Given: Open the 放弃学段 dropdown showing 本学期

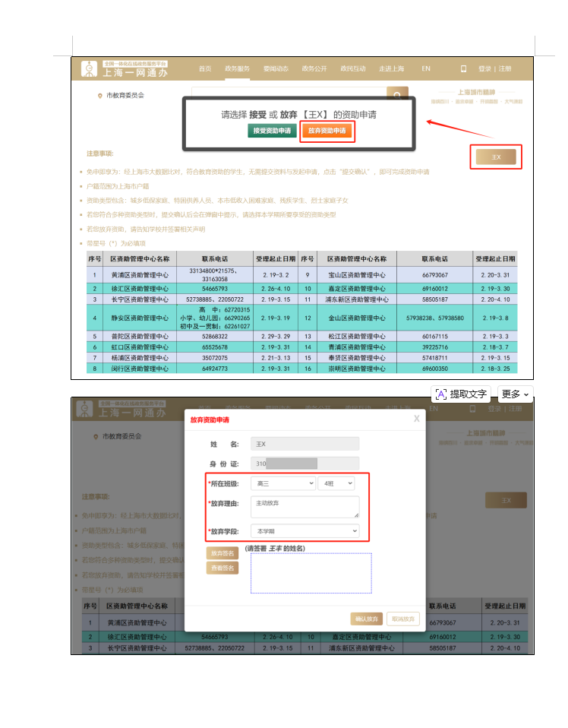Looking at the screenshot, I should [305, 530].
